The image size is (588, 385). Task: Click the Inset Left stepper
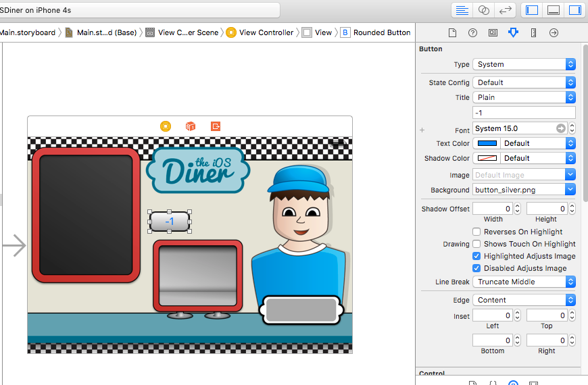pos(518,315)
